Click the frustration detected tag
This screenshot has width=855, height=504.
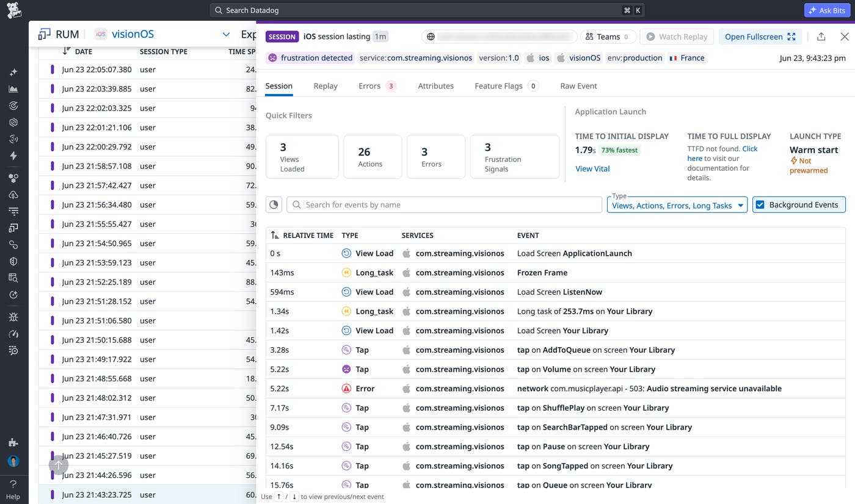coord(311,58)
